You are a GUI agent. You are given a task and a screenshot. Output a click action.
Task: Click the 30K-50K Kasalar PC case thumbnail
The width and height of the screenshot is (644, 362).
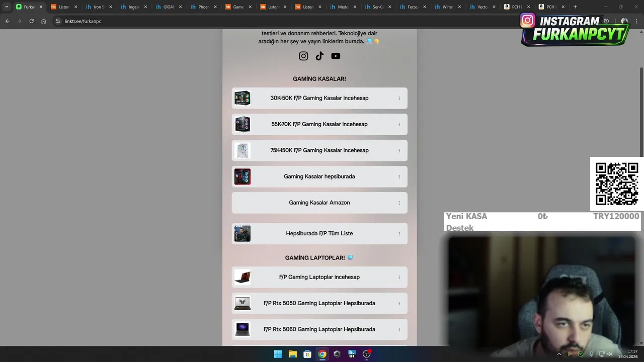pos(243,98)
